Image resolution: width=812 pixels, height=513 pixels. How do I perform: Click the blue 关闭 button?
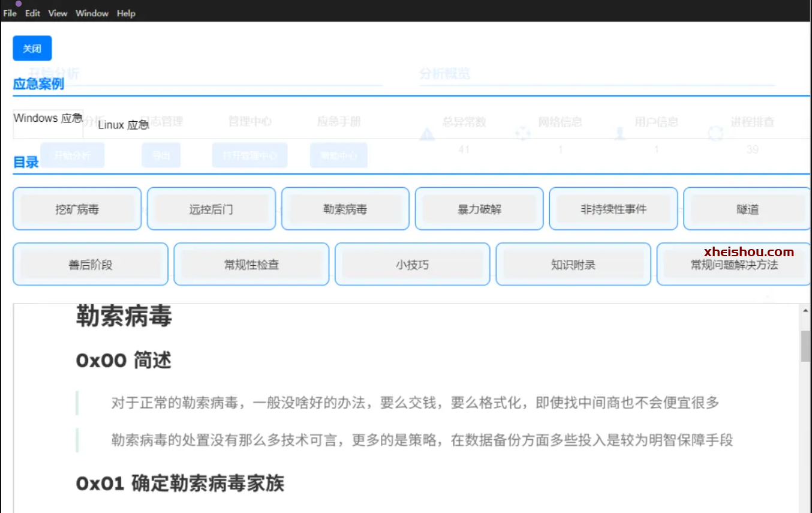pyautogui.click(x=32, y=49)
